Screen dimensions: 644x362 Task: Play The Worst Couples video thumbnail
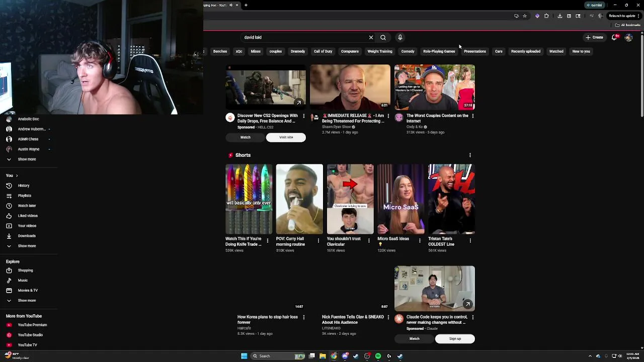(x=435, y=87)
